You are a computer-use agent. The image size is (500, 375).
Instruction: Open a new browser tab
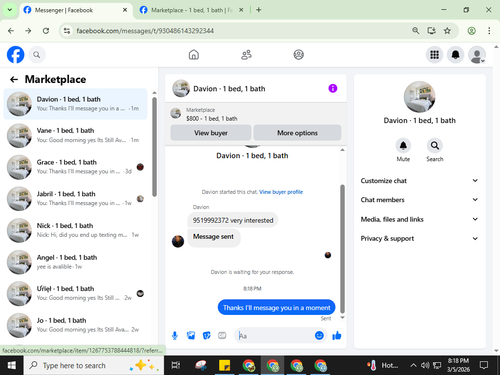(x=259, y=10)
